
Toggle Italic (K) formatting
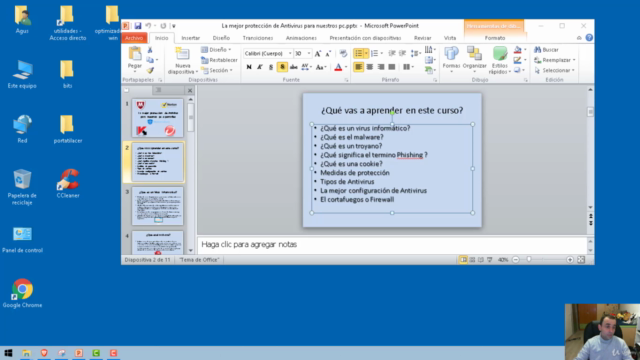(x=260, y=67)
